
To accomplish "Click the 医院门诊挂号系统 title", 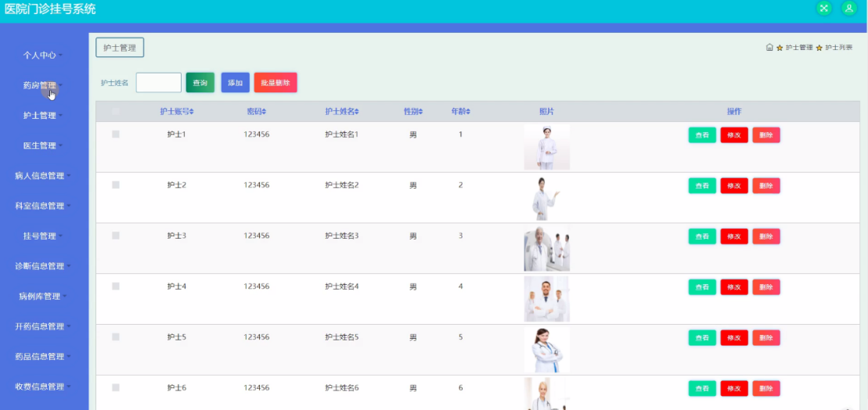I will pyautogui.click(x=50, y=9).
